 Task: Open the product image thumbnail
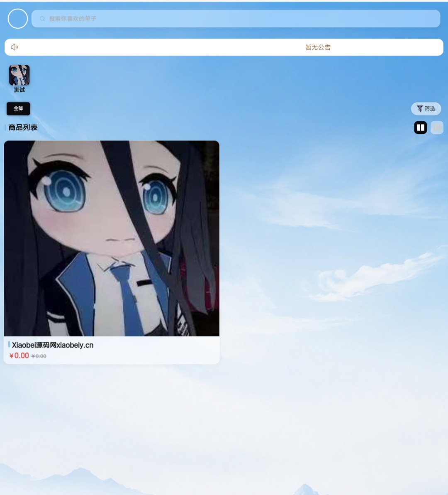[x=112, y=238]
